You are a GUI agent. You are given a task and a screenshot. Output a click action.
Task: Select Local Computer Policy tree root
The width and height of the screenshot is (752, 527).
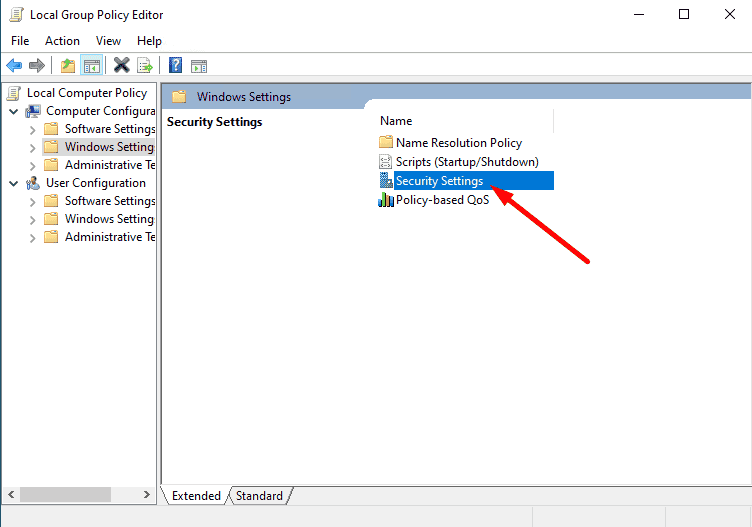[87, 93]
